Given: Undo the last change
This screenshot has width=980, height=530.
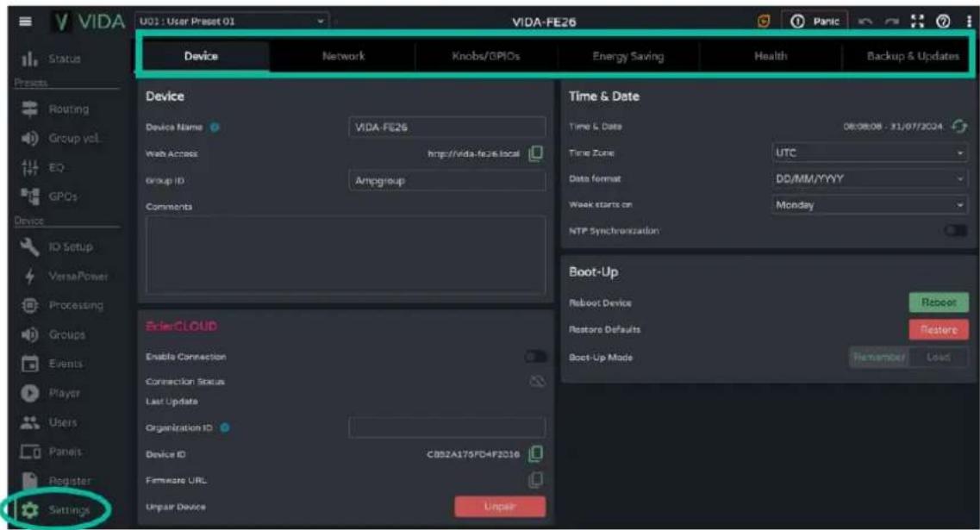Looking at the screenshot, I should (865, 22).
